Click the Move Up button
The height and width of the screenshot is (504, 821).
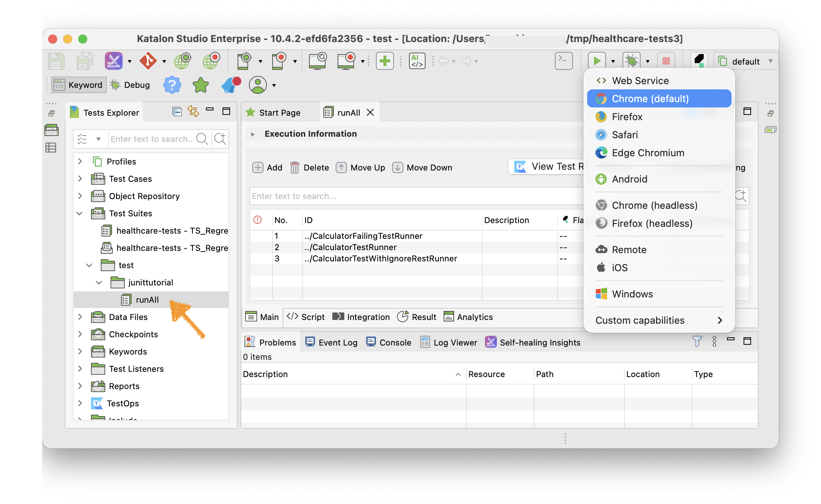[x=361, y=167]
